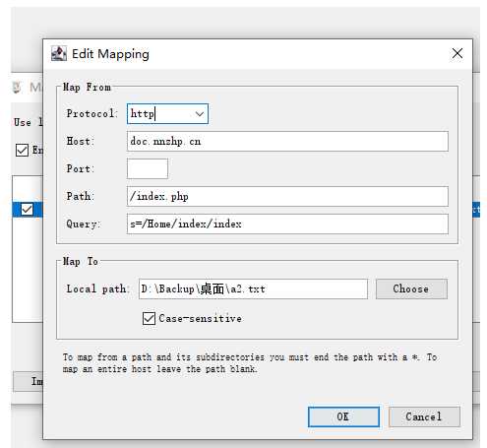Click the Path field with /index.php
The height and width of the screenshot is (448, 487).
(287, 196)
